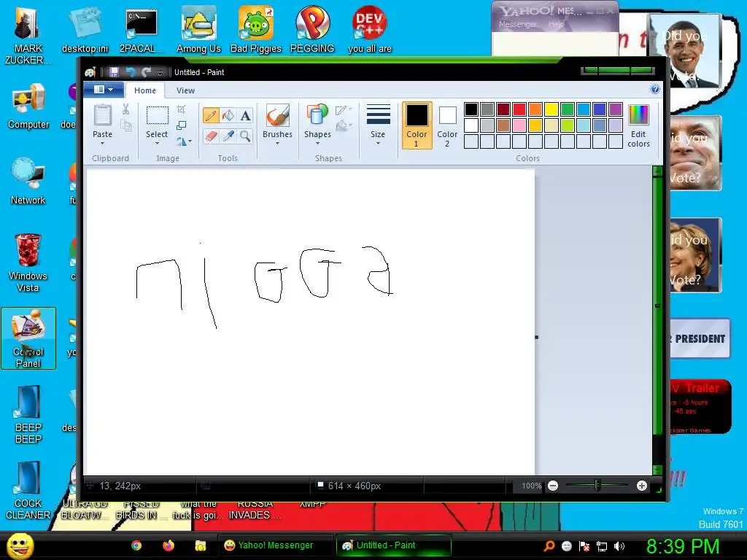Pick the orange color swatch

(535, 109)
